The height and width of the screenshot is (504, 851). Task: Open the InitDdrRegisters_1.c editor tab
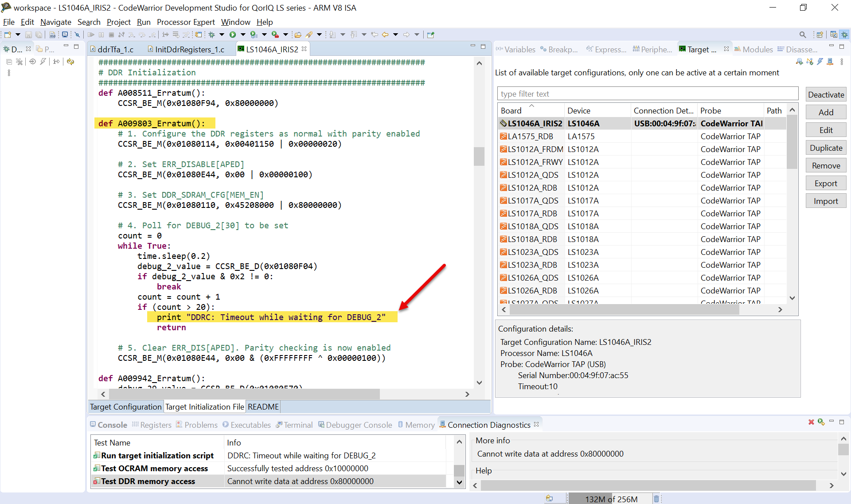[x=189, y=49]
